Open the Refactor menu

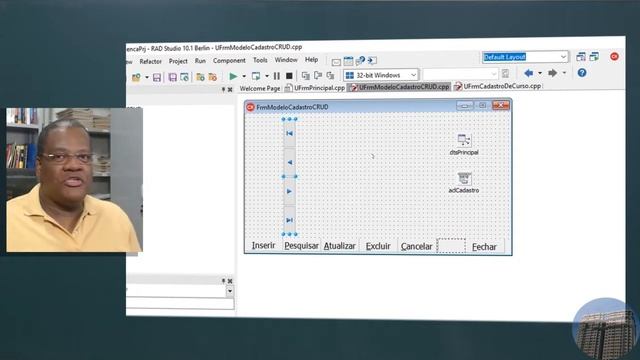tap(151, 62)
